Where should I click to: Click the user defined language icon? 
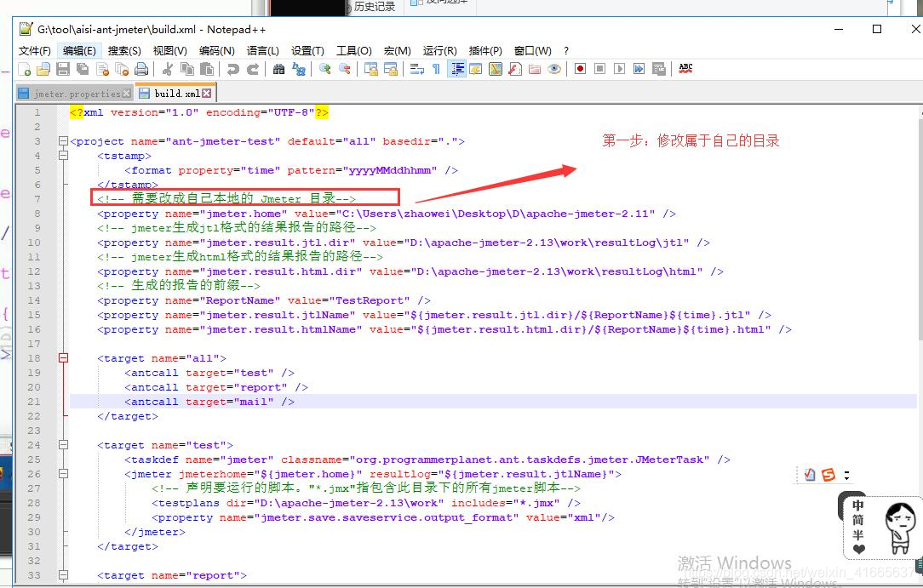point(476,70)
